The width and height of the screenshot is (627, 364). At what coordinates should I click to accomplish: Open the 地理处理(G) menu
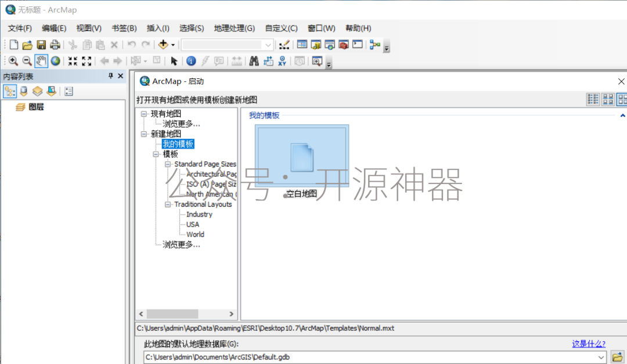click(x=234, y=28)
